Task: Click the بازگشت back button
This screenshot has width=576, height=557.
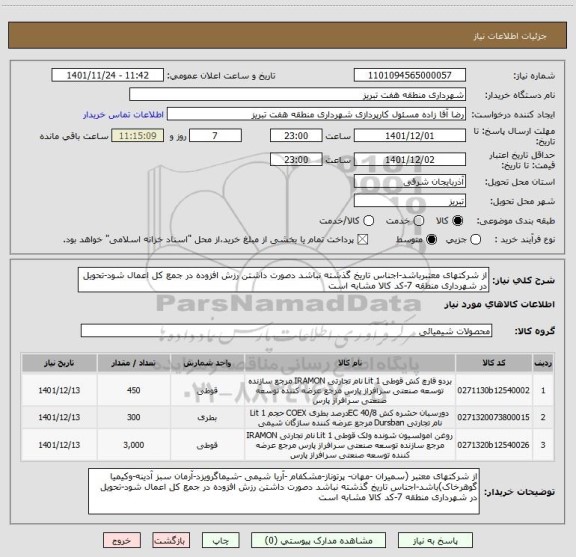Action: (171, 541)
